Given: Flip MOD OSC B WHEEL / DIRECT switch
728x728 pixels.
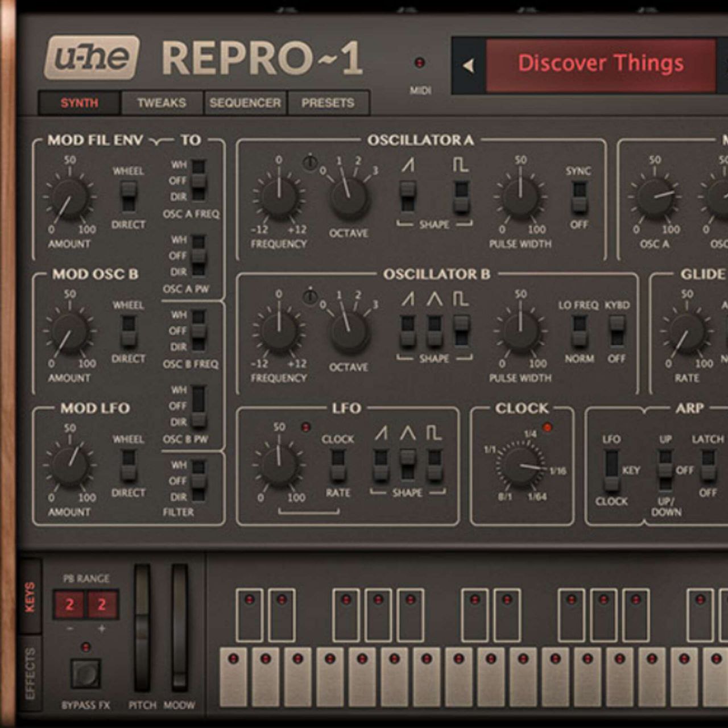Looking at the screenshot, I should click(129, 331).
